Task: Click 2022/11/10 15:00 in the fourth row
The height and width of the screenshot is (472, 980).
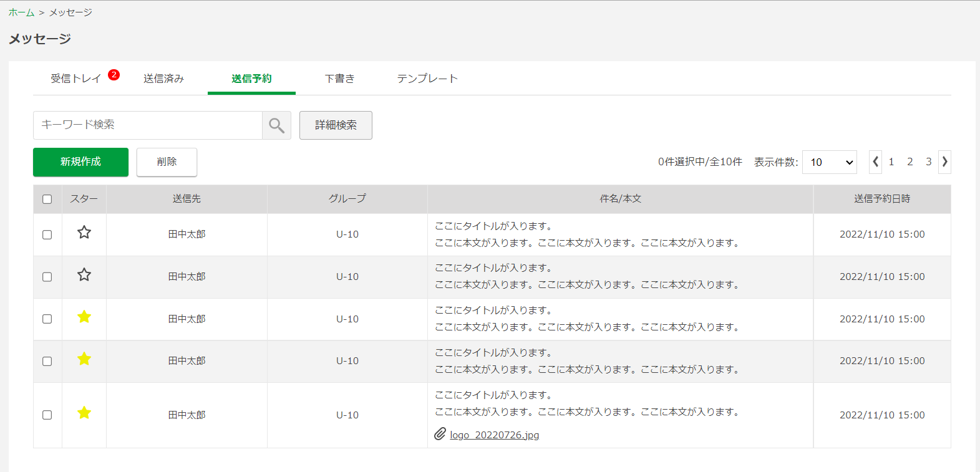Action: click(x=882, y=361)
